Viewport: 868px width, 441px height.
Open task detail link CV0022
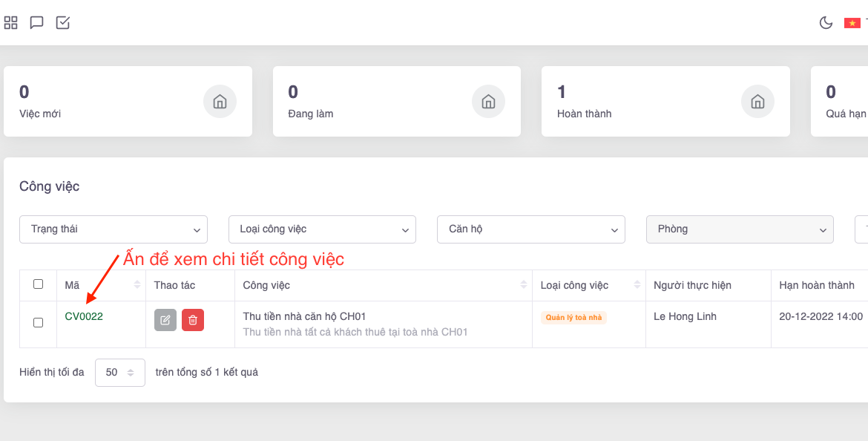[x=84, y=316]
